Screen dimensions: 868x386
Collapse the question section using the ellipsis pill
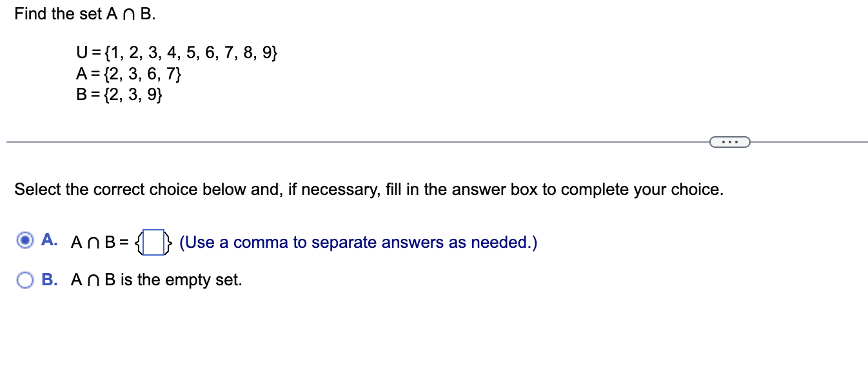pyautogui.click(x=730, y=141)
